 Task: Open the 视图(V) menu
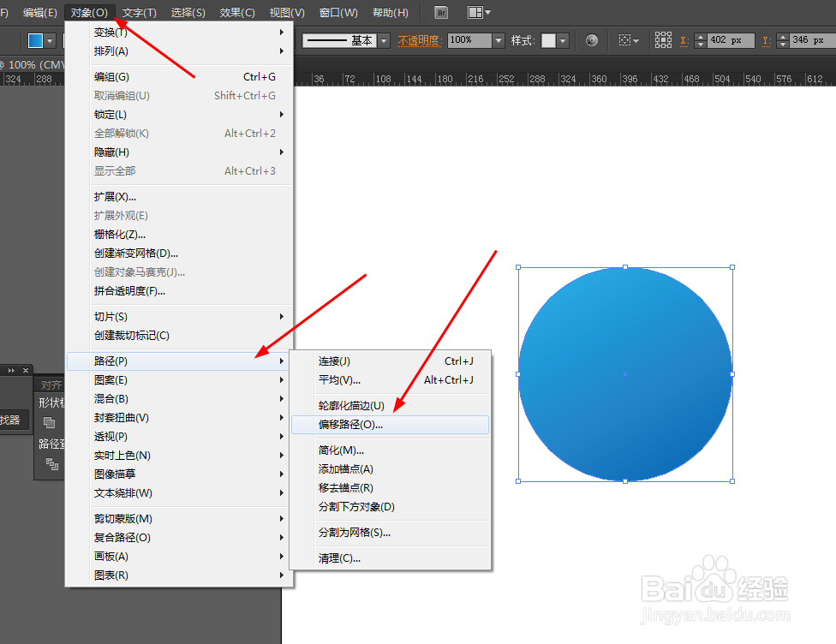point(287,12)
